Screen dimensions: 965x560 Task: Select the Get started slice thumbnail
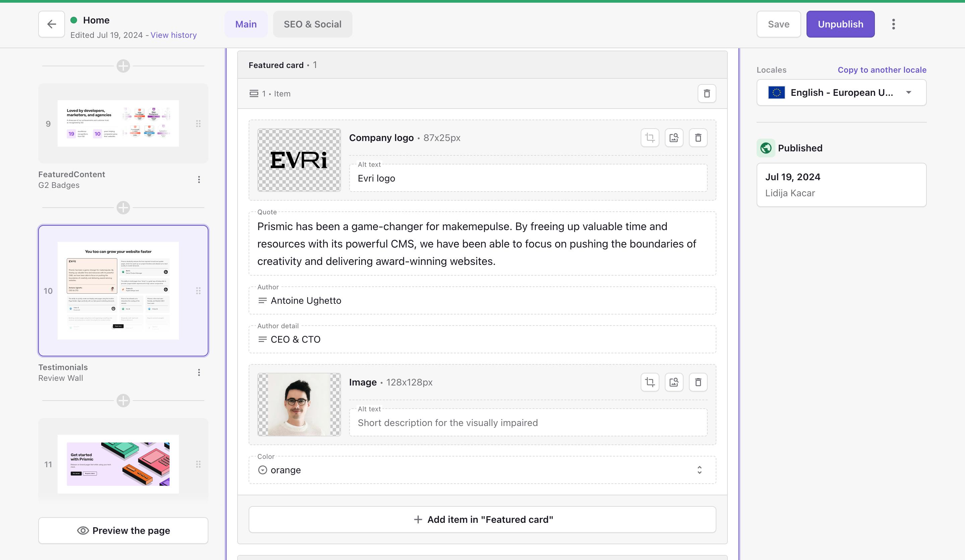coord(118,464)
